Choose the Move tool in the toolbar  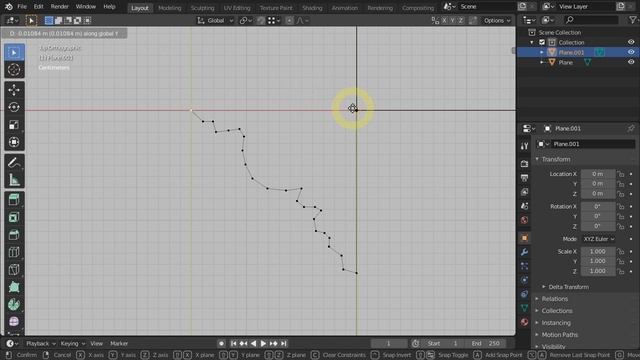click(x=14, y=90)
